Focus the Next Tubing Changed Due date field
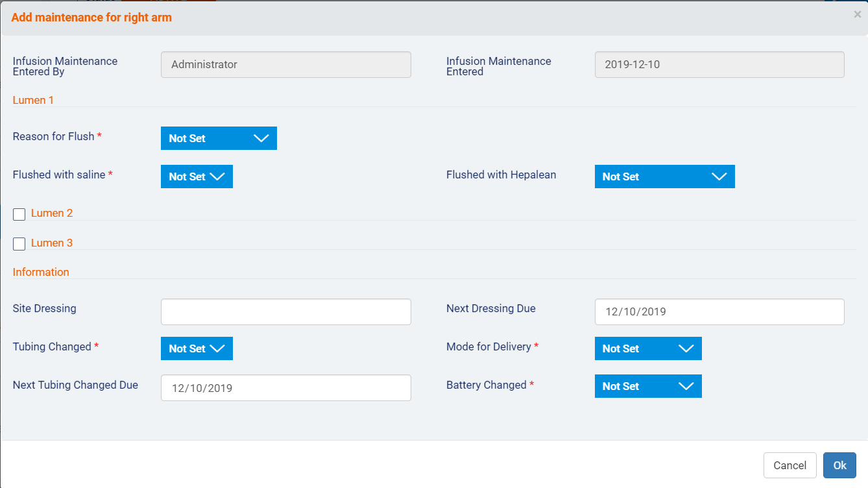Image resolution: width=868 pixels, height=488 pixels. 285,388
